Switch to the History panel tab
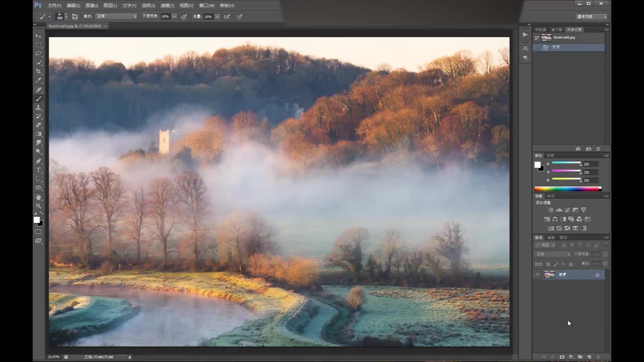Image resolution: width=644 pixels, height=362 pixels. click(x=574, y=29)
